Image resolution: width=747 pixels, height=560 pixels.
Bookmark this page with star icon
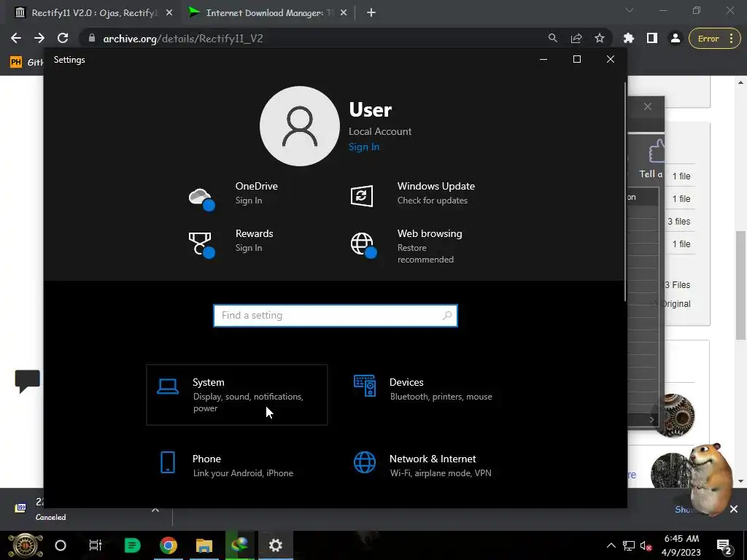click(x=600, y=38)
